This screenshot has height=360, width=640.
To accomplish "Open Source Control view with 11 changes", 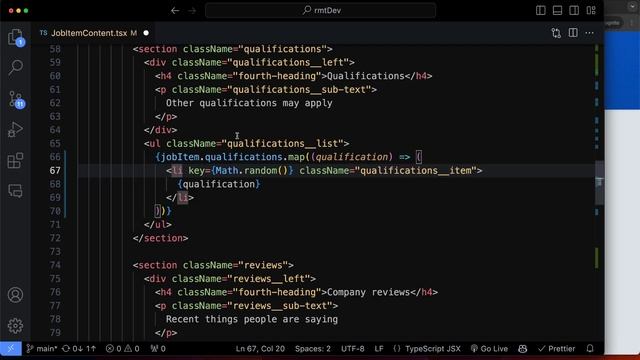I will [16, 99].
